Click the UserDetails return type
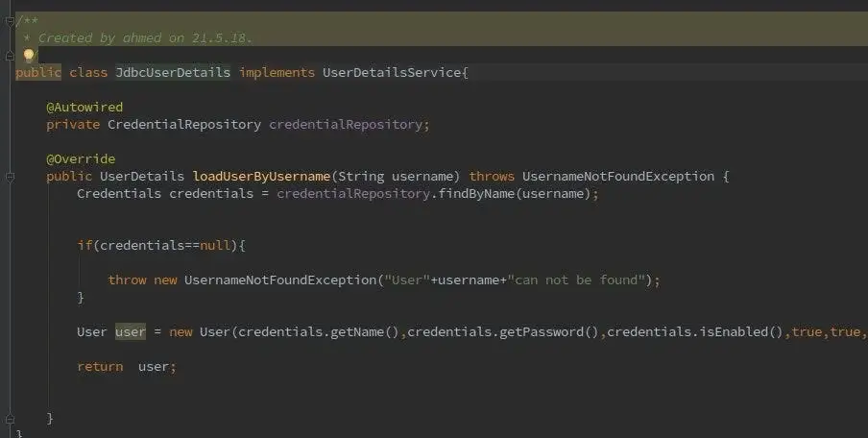Viewport: 868px width, 438px height. coord(142,177)
